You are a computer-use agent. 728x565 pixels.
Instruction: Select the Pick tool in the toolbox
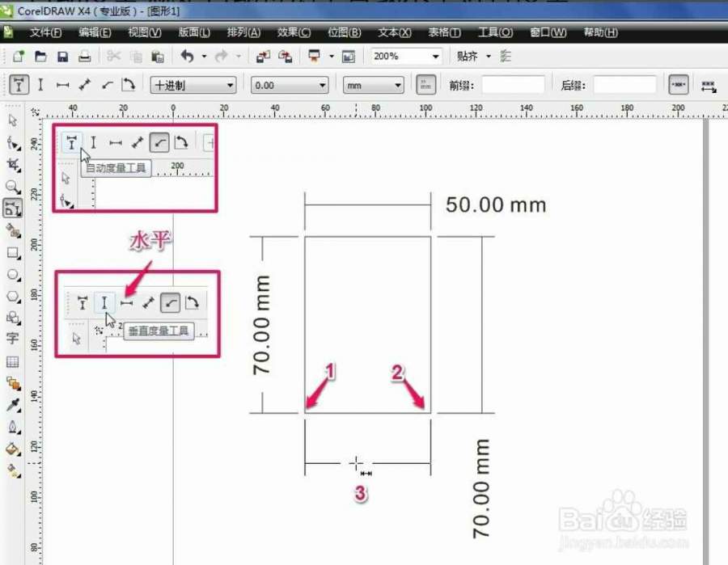(12, 120)
